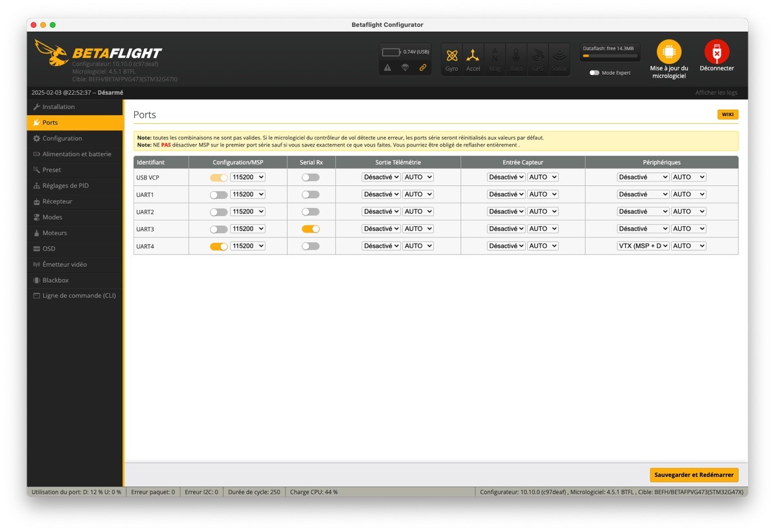Click the Sonar sensor icon
The width and height of the screenshot is (775, 532).
click(x=559, y=56)
